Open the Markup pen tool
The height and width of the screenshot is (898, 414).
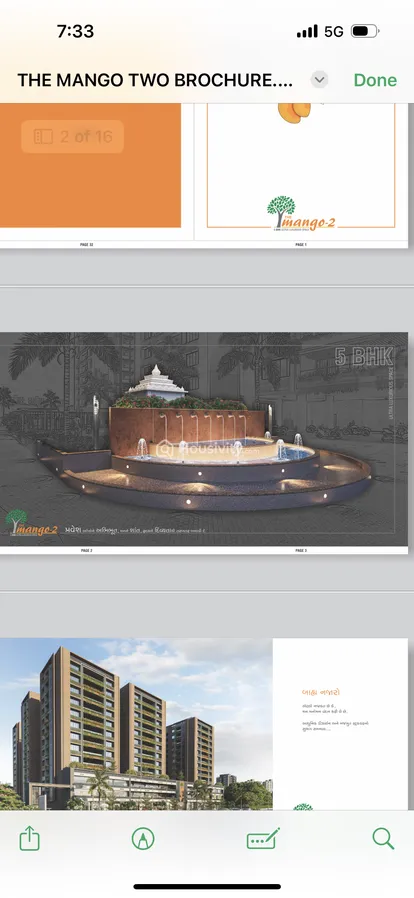pyautogui.click(x=143, y=839)
